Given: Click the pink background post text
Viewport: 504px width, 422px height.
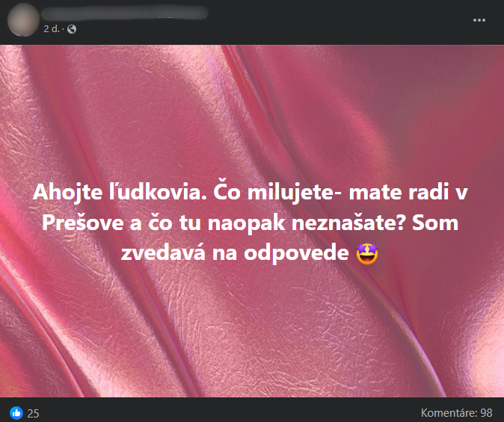Looking at the screenshot, I should (x=250, y=223).
